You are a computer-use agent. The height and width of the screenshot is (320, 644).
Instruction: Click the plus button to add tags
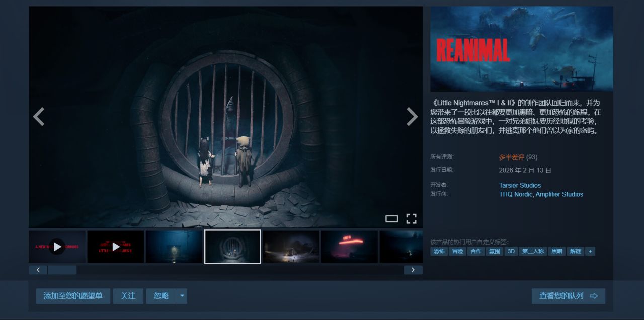590,251
